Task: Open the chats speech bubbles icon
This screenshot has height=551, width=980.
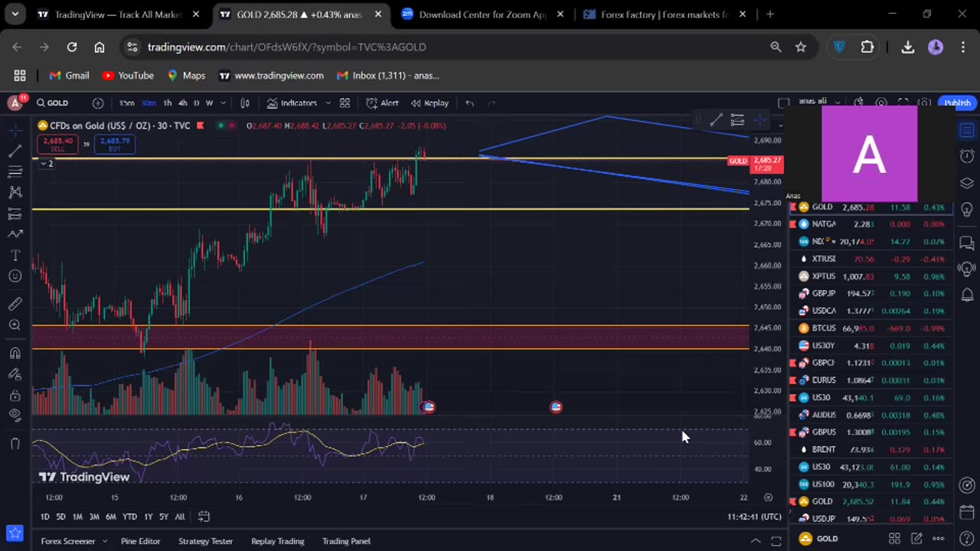Action: [967, 243]
